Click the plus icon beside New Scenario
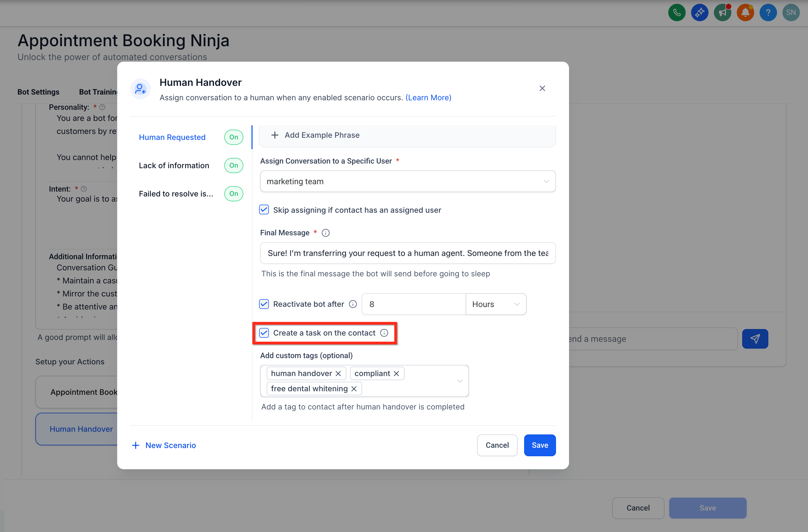This screenshot has height=532, width=808. click(x=135, y=445)
